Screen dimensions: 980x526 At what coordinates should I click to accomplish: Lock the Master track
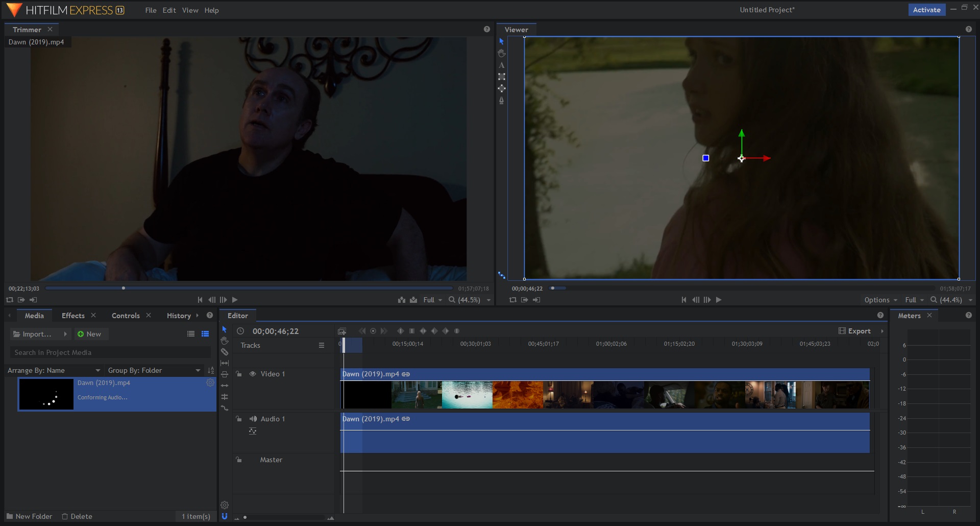(x=238, y=460)
